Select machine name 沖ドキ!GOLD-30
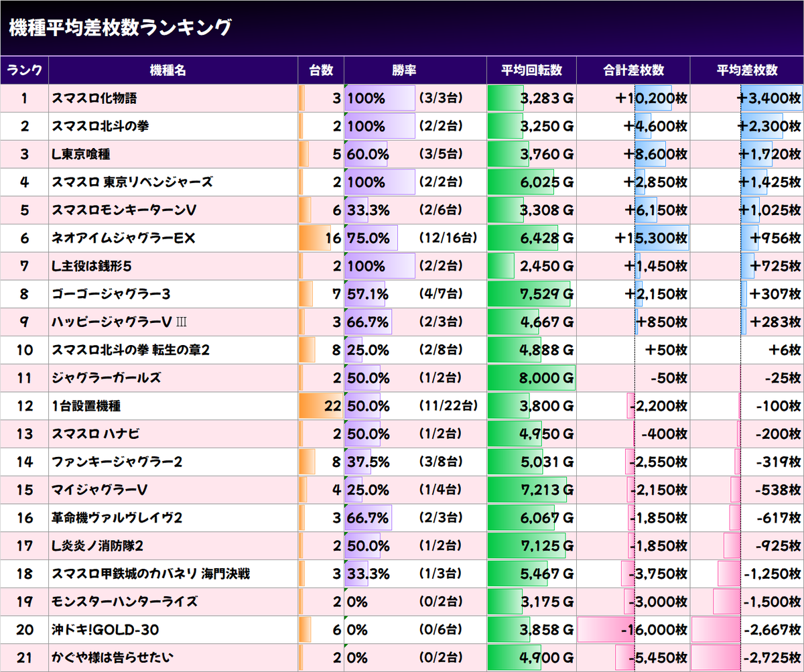The width and height of the screenshot is (804, 672). click(x=105, y=630)
